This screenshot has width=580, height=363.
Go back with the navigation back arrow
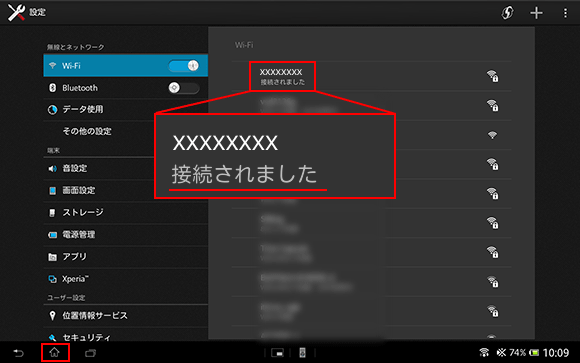[x=18, y=353]
